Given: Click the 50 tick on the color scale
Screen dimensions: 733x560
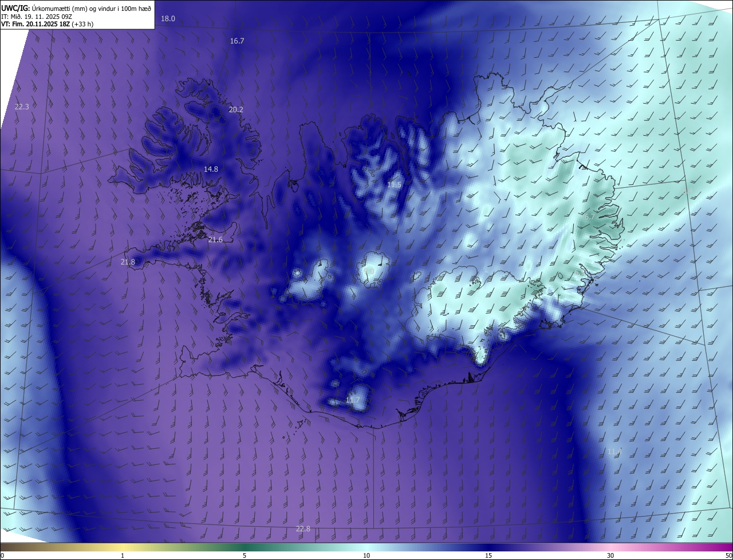Looking at the screenshot, I should tap(728, 555).
